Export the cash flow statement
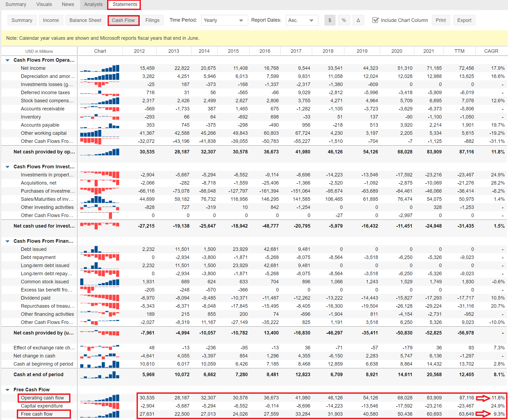This screenshot has width=508, height=420. point(464,20)
